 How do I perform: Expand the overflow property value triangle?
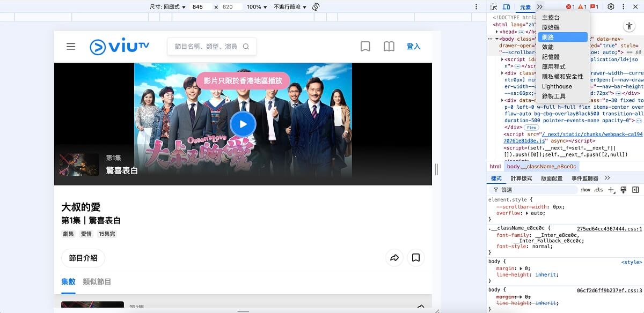pos(526,213)
